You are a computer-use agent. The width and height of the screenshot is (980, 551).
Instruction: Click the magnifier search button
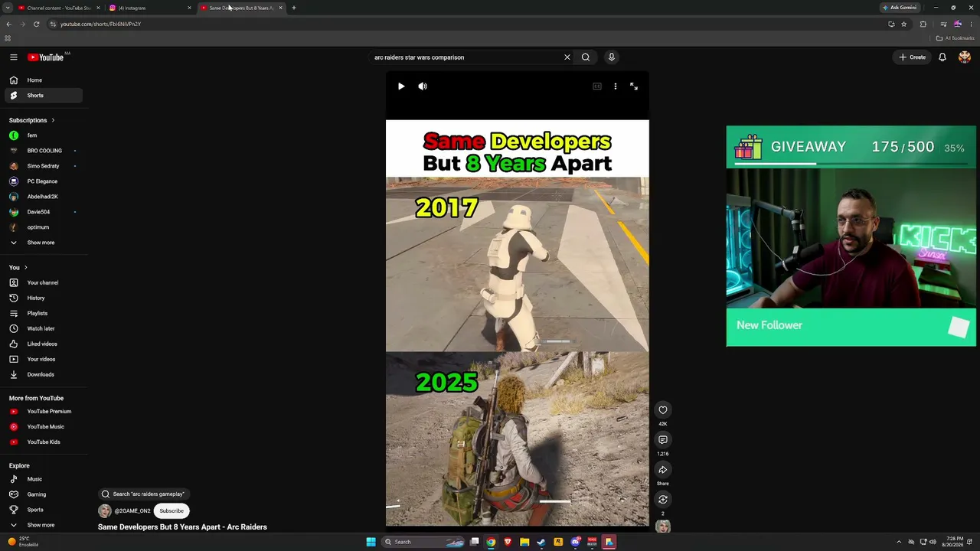point(586,57)
